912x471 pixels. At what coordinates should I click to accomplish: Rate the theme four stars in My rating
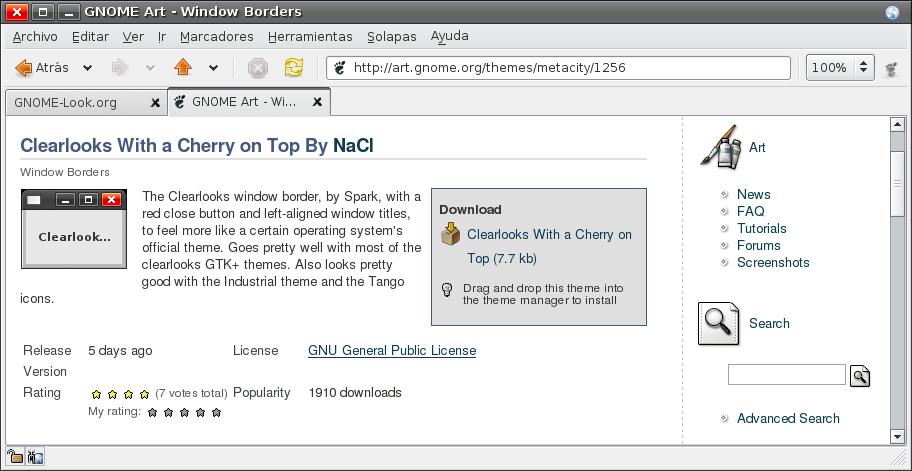click(201, 413)
